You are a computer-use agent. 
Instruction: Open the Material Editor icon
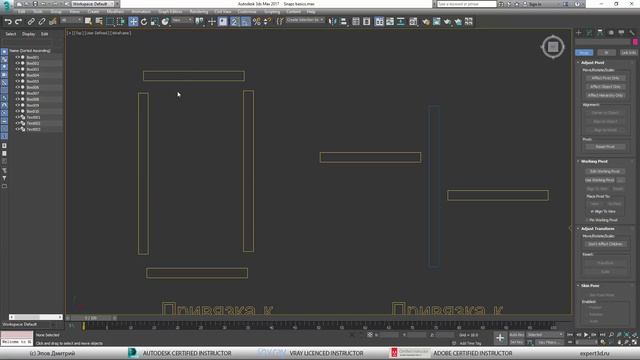(x=413, y=22)
